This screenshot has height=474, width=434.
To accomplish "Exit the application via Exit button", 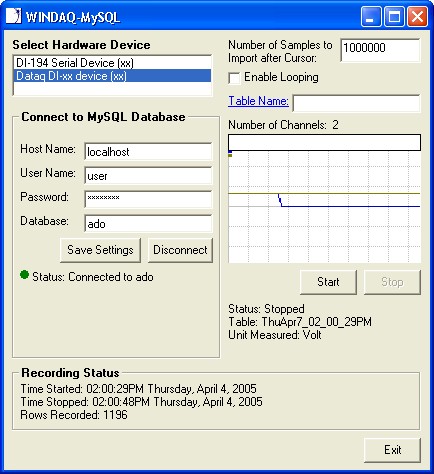I will pos(392,450).
